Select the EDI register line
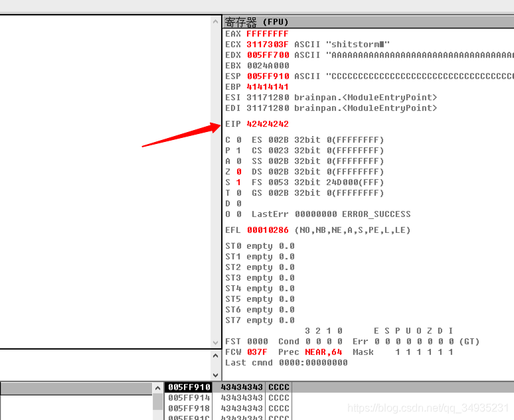The height and width of the screenshot is (420, 514). (x=331, y=108)
